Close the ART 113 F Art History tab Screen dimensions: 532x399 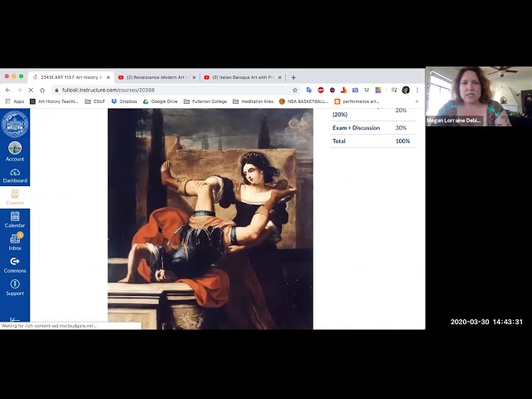(108, 77)
